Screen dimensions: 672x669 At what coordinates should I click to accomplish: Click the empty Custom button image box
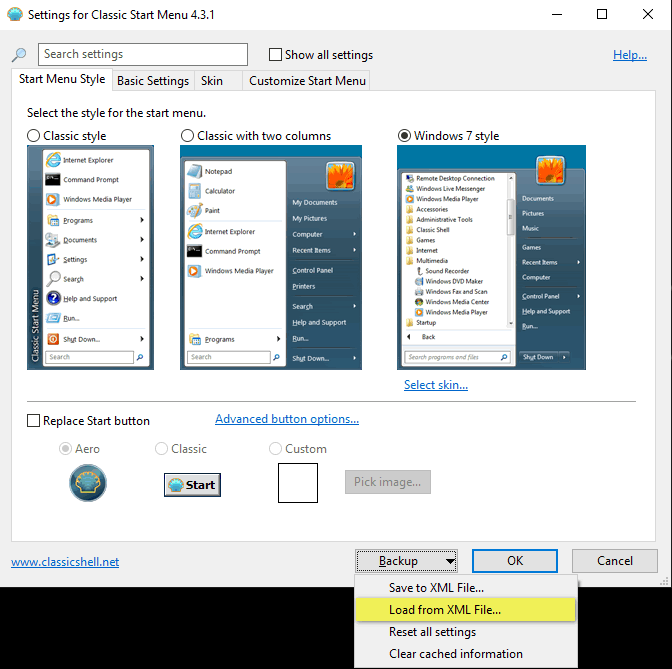click(x=298, y=483)
